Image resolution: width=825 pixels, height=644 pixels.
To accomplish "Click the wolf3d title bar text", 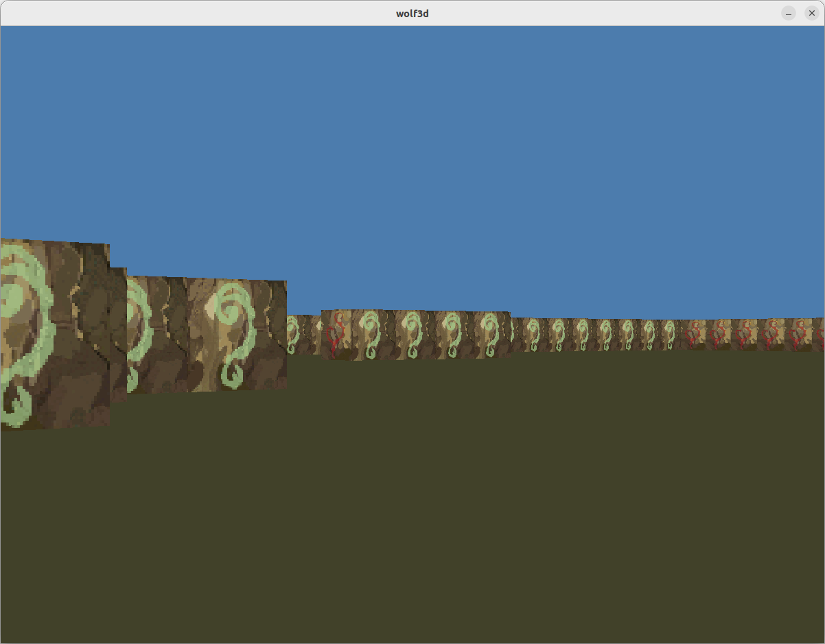I will [412, 13].
